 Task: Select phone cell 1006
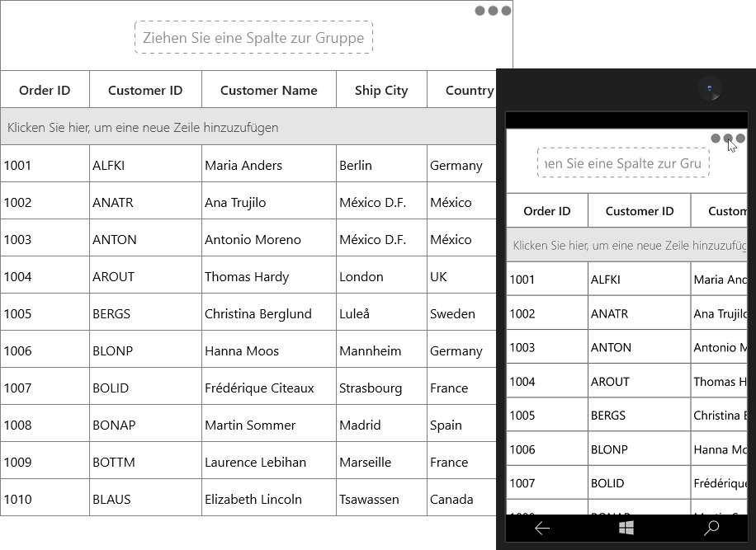547,449
